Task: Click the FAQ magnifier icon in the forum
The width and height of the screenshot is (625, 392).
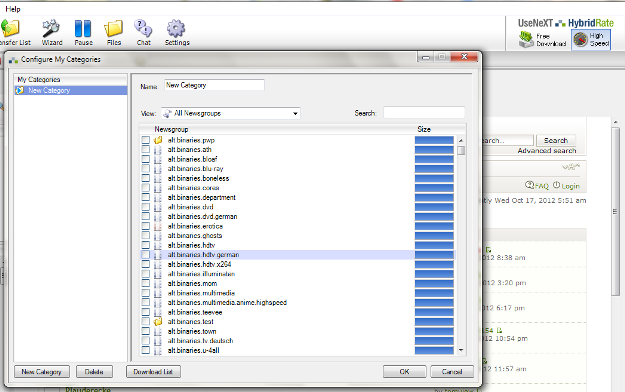Action: (x=529, y=185)
